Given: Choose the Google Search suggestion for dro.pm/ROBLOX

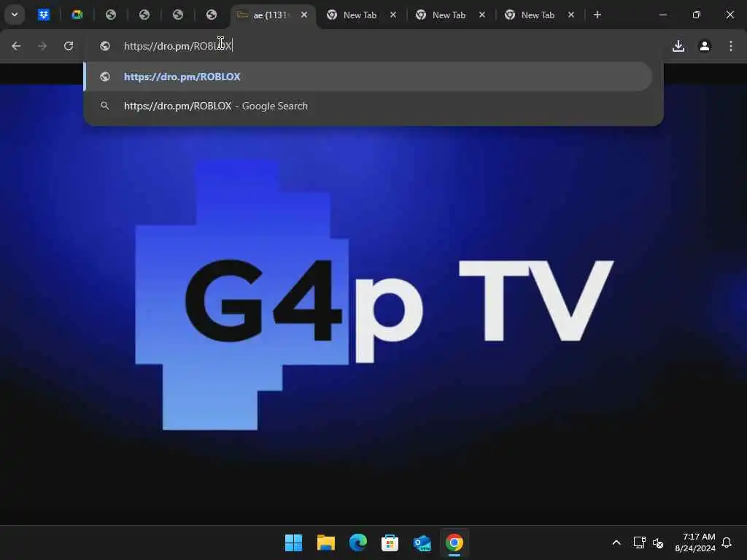Looking at the screenshot, I should [368, 106].
